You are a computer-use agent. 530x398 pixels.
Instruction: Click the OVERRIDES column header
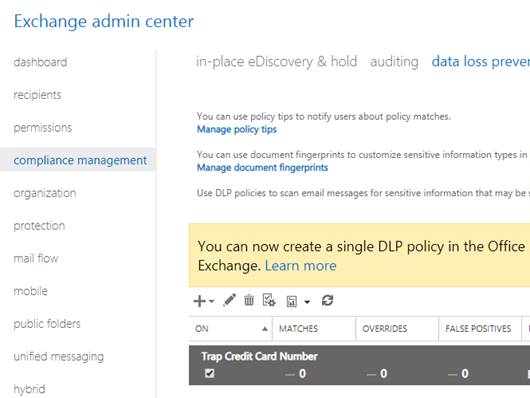click(x=397, y=329)
